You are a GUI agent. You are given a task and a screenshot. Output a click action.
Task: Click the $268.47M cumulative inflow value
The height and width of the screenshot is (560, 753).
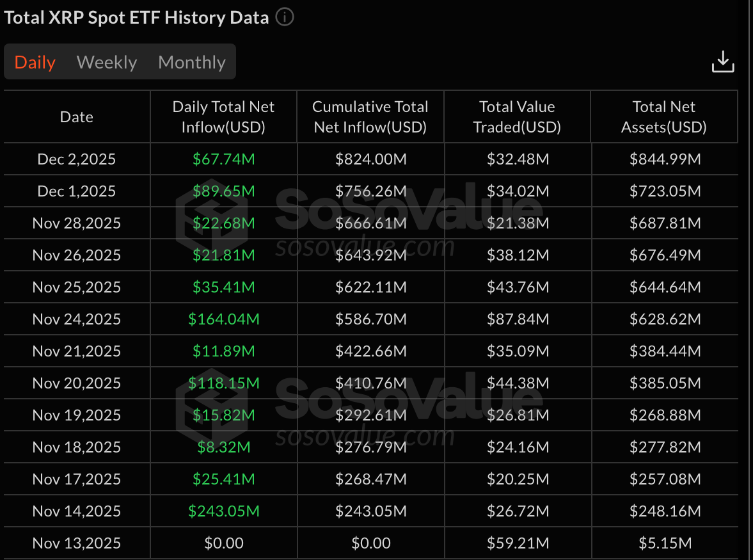pos(370,479)
